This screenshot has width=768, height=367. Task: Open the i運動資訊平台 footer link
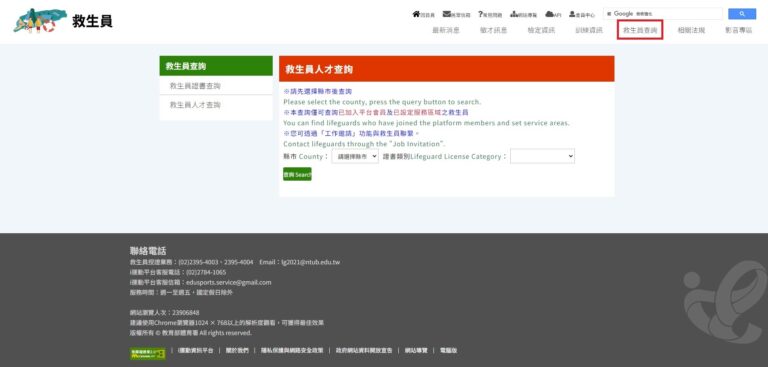pyautogui.click(x=195, y=350)
